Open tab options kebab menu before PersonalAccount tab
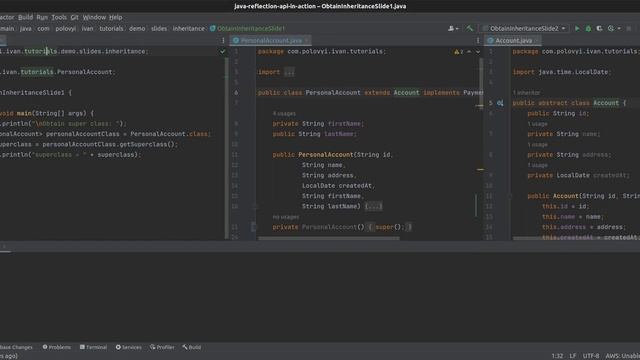This screenshot has height=360, width=640. (223, 40)
